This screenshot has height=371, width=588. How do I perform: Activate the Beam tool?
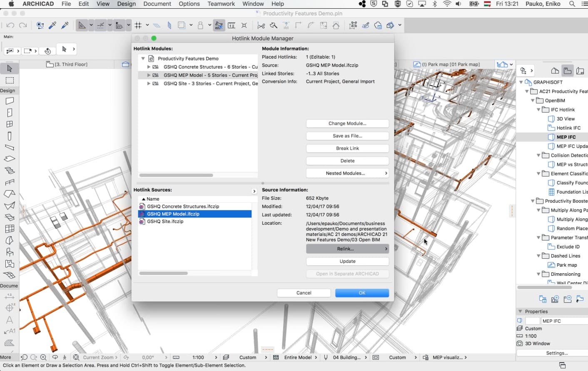[x=10, y=147]
